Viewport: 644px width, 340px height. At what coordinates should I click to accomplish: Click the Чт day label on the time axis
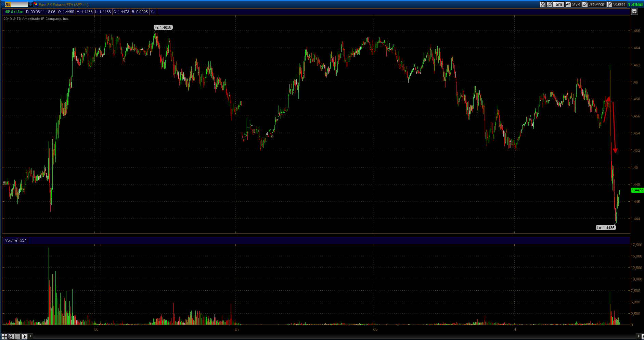pos(516,329)
